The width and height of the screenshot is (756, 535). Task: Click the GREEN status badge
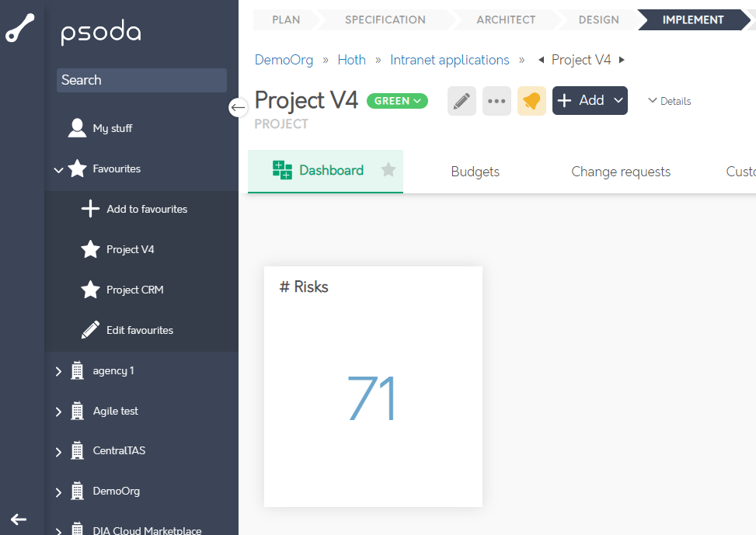(x=397, y=101)
